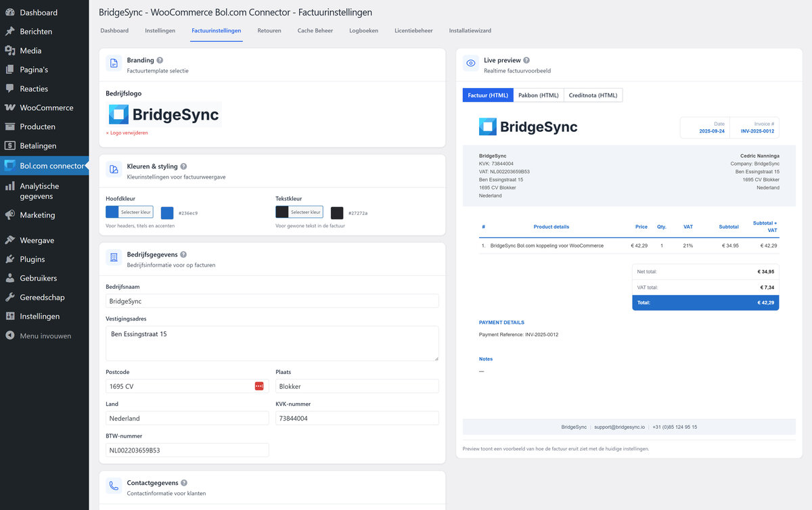The height and width of the screenshot is (510, 812).
Task: Click the Logo verwijderen link
Action: [127, 133]
